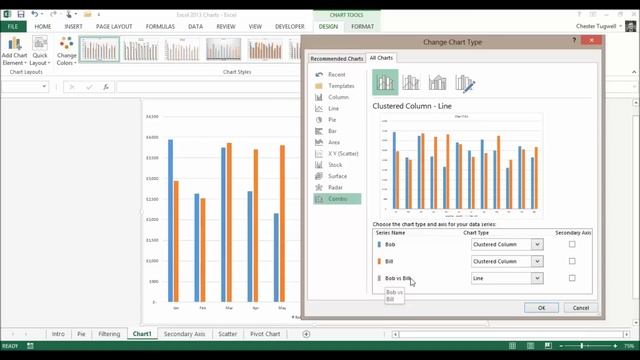This screenshot has width=640, height=360.
Task: Open the Undo history dropdown arrow
Action: 42,15
